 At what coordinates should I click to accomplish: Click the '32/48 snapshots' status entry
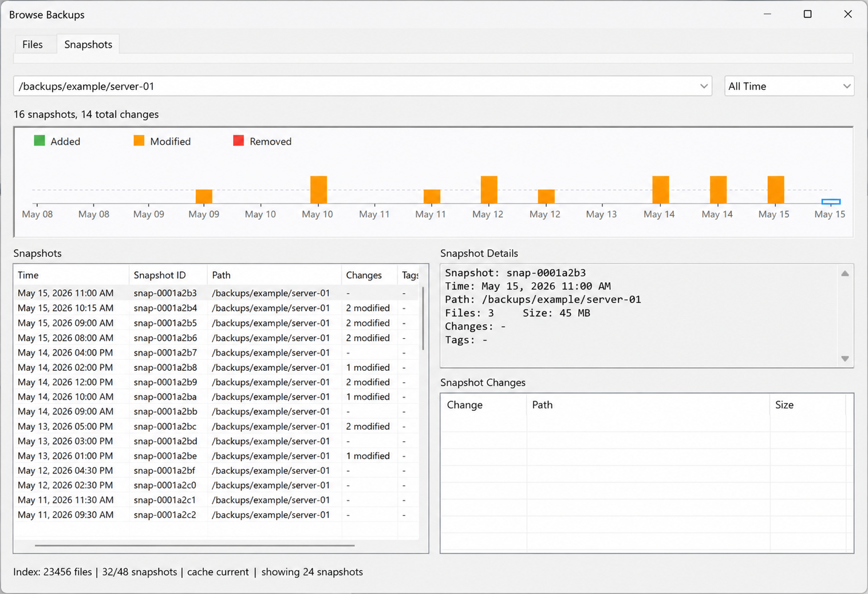(x=140, y=572)
